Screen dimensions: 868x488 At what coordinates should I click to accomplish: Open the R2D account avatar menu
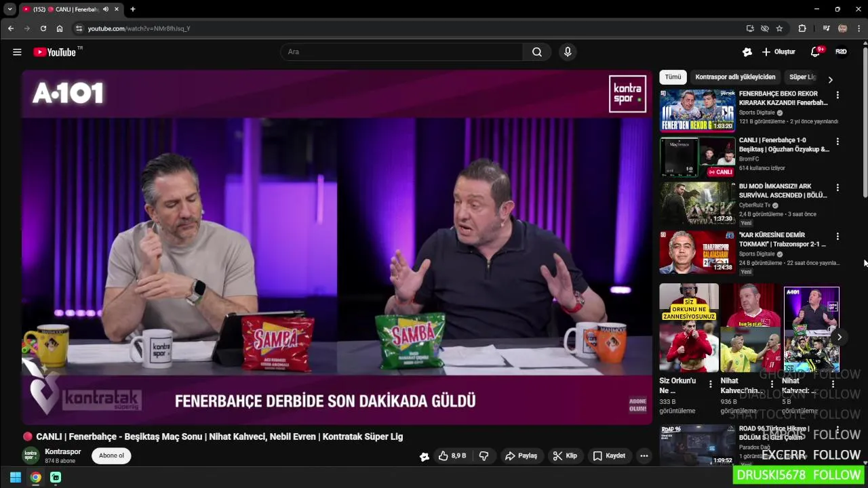pos(842,52)
